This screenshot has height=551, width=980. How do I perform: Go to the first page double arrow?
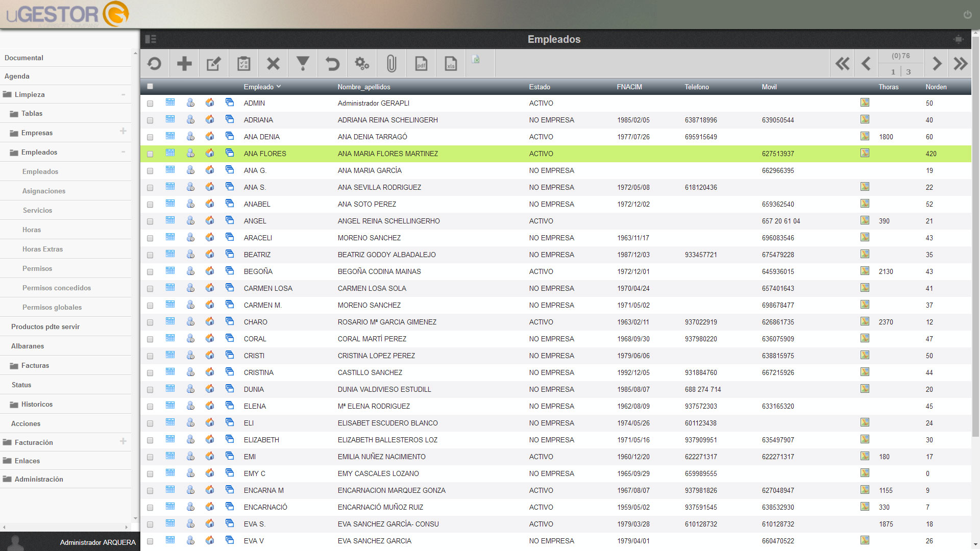tap(843, 64)
